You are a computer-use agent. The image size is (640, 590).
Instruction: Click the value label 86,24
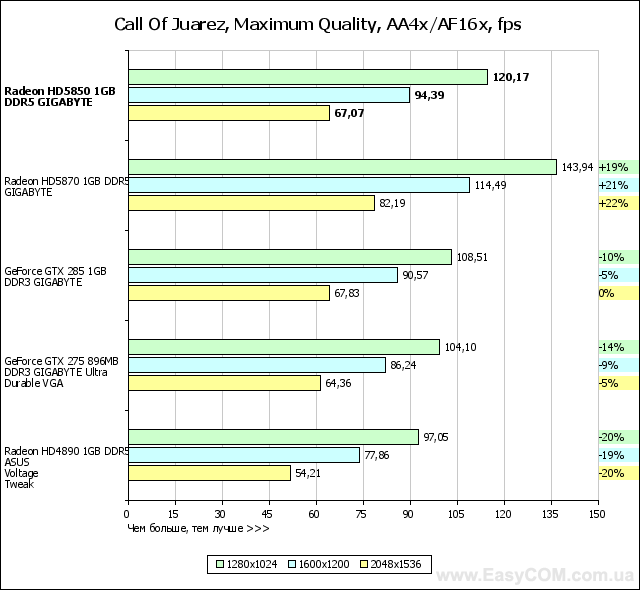pyautogui.click(x=403, y=365)
